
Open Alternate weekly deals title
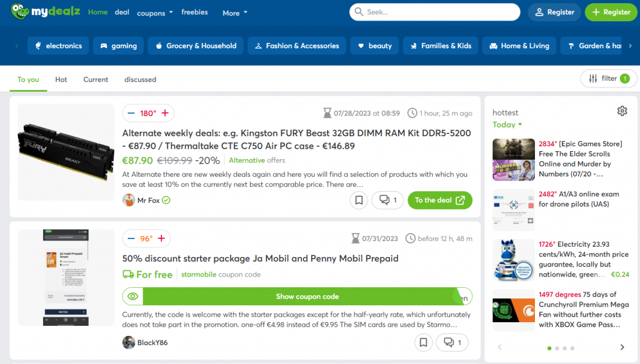[296, 139]
